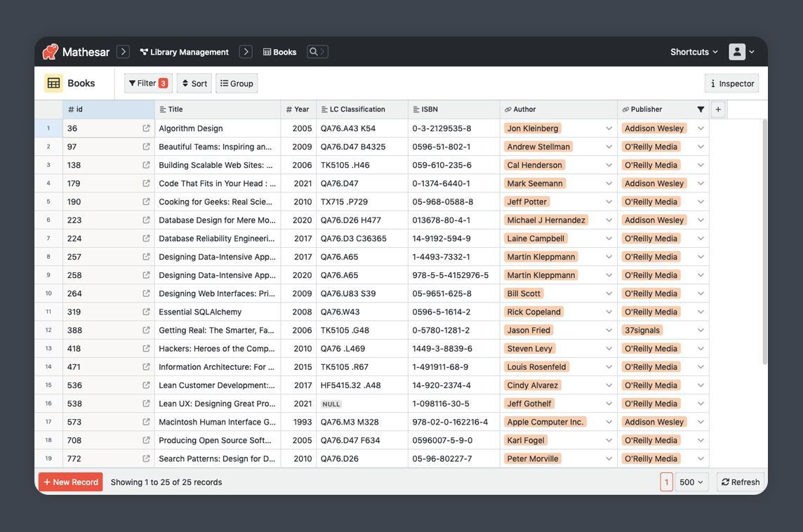Viewport: 803px width, 532px height.
Task: Expand the breadcrumb chevron after Library Management
Action: (x=246, y=52)
